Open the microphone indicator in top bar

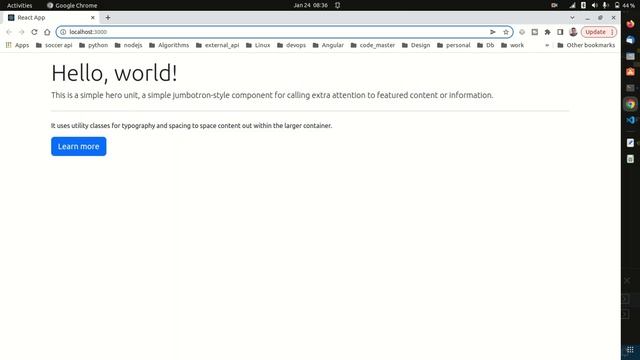pos(606,5)
